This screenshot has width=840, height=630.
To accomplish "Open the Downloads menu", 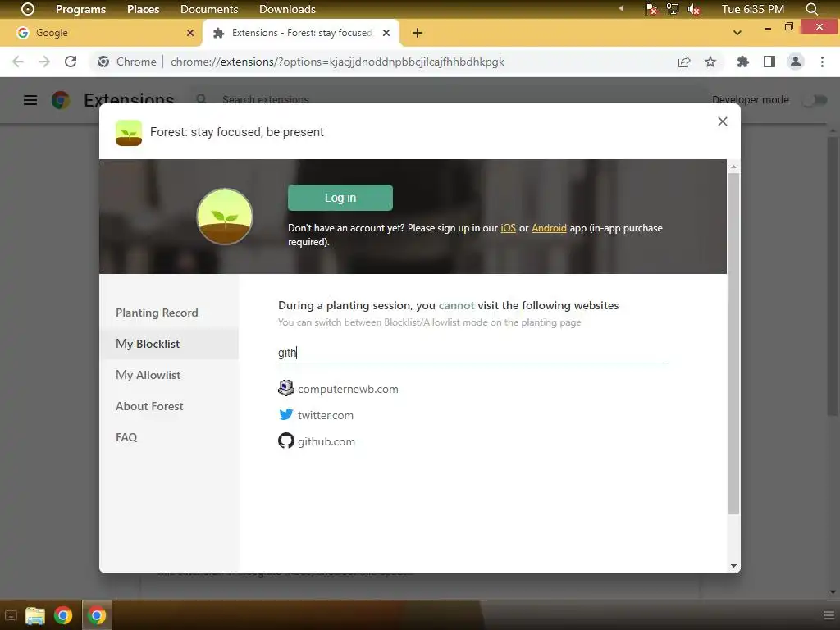I will (287, 9).
